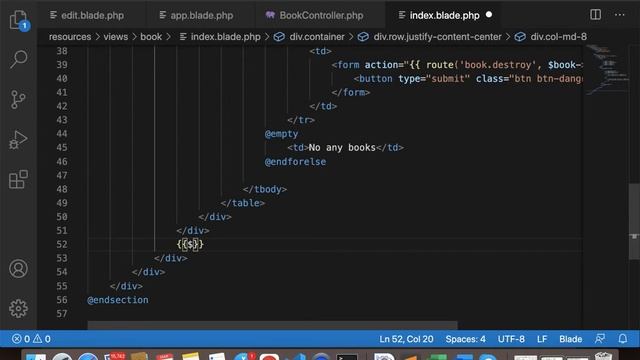Open the Manage gear menu

18,309
